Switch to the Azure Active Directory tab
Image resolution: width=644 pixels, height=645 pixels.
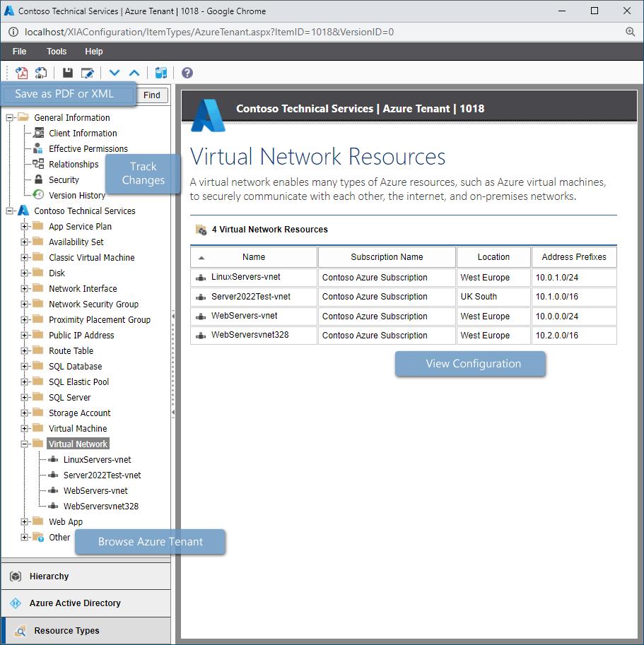(x=86, y=603)
